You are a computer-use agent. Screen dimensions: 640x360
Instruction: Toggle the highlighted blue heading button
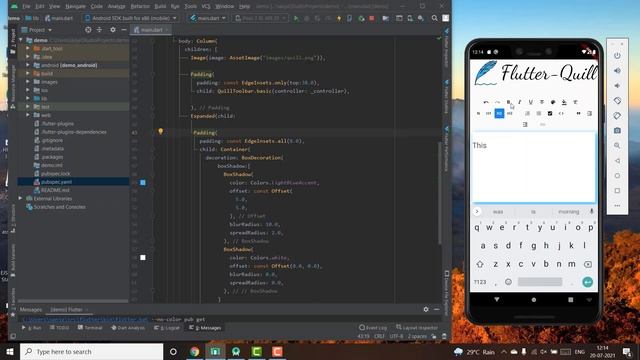[499, 113]
